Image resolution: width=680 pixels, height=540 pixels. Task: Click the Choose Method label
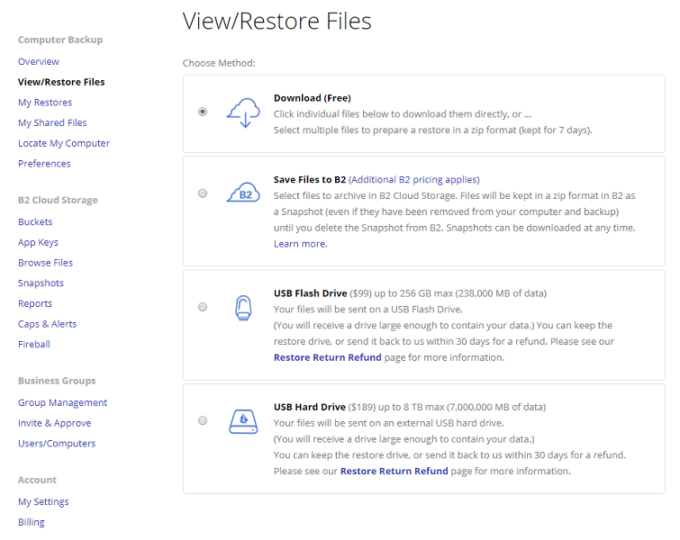219,63
